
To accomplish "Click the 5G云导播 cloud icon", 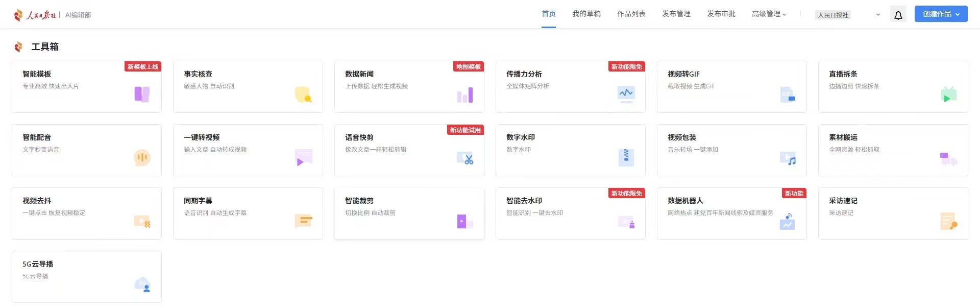I will coord(142,285).
